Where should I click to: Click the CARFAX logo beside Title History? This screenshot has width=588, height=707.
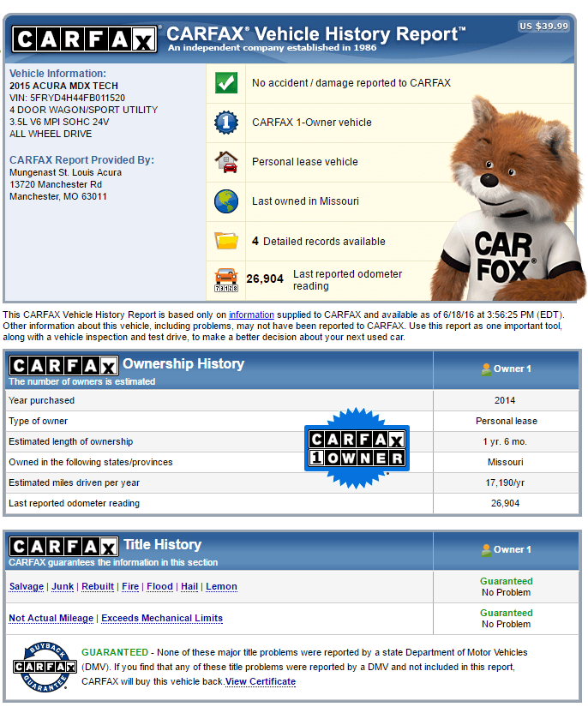[x=63, y=547]
